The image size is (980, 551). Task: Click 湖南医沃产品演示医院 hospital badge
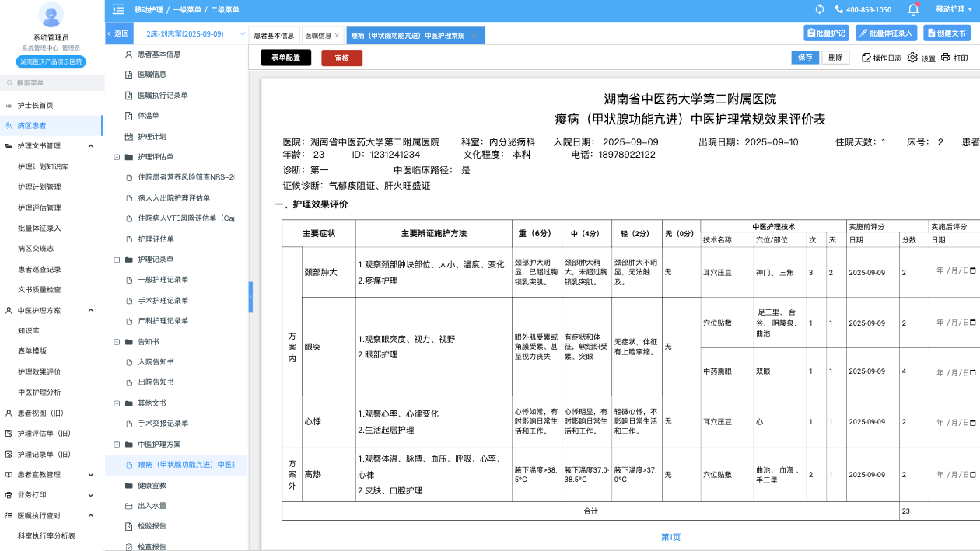tap(51, 61)
